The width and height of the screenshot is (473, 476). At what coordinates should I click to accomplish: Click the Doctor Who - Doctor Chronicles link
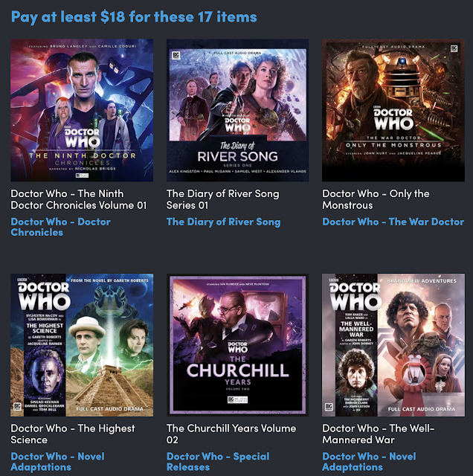click(61, 227)
